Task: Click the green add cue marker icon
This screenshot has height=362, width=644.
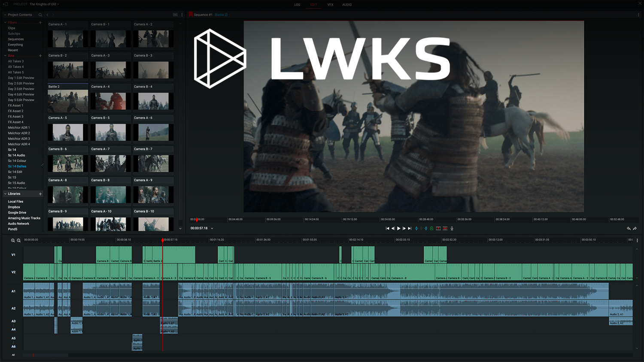Action: pos(431,229)
